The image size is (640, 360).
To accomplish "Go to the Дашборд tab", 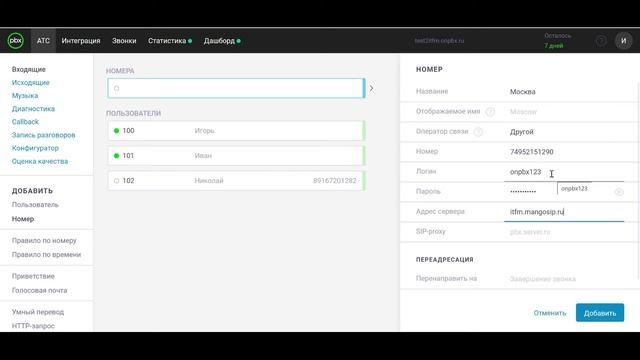I will (222, 41).
